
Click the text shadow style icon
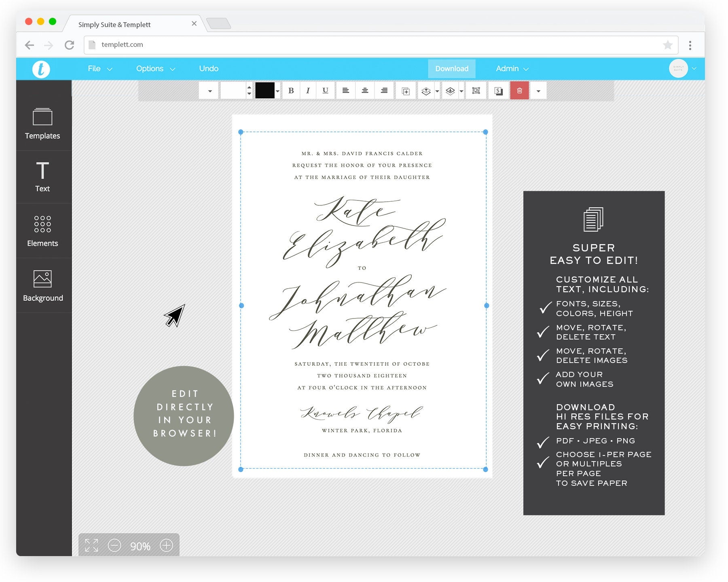pyautogui.click(x=499, y=91)
